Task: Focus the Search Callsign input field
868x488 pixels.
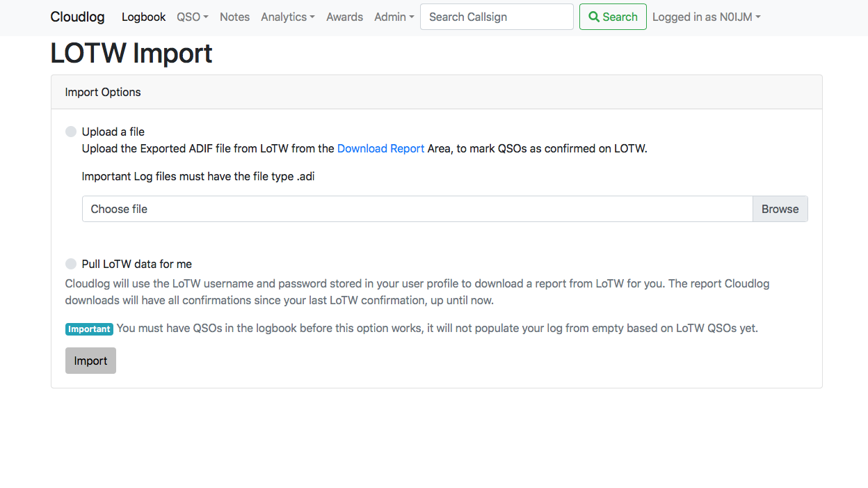Action: pyautogui.click(x=497, y=17)
